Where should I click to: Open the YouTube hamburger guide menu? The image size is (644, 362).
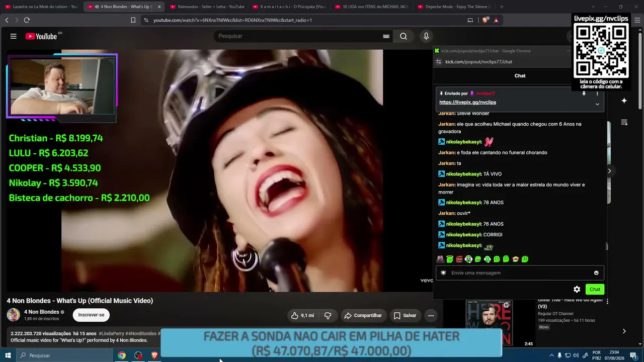click(x=14, y=36)
